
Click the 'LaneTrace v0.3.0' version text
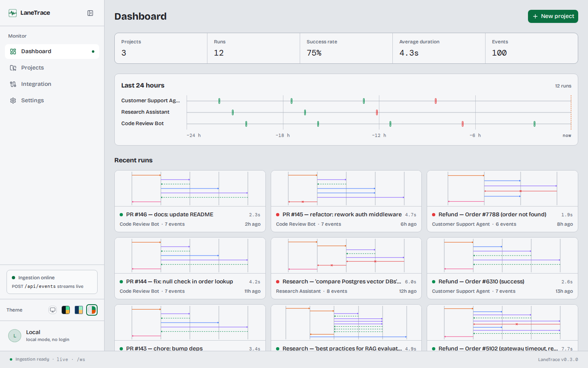pos(558,360)
